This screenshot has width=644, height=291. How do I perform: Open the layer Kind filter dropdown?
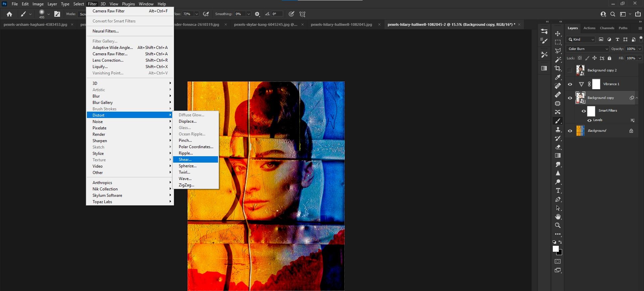pos(581,40)
